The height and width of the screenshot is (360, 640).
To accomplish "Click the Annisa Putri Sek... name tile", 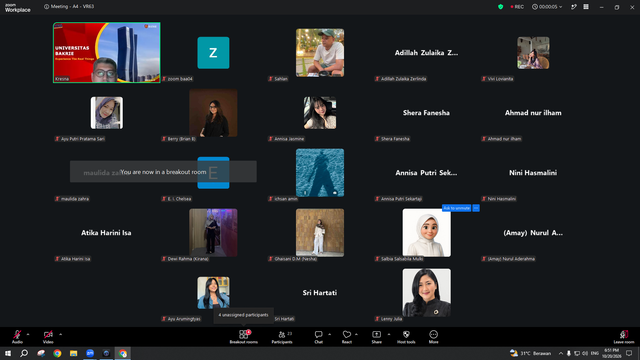I will tap(426, 173).
